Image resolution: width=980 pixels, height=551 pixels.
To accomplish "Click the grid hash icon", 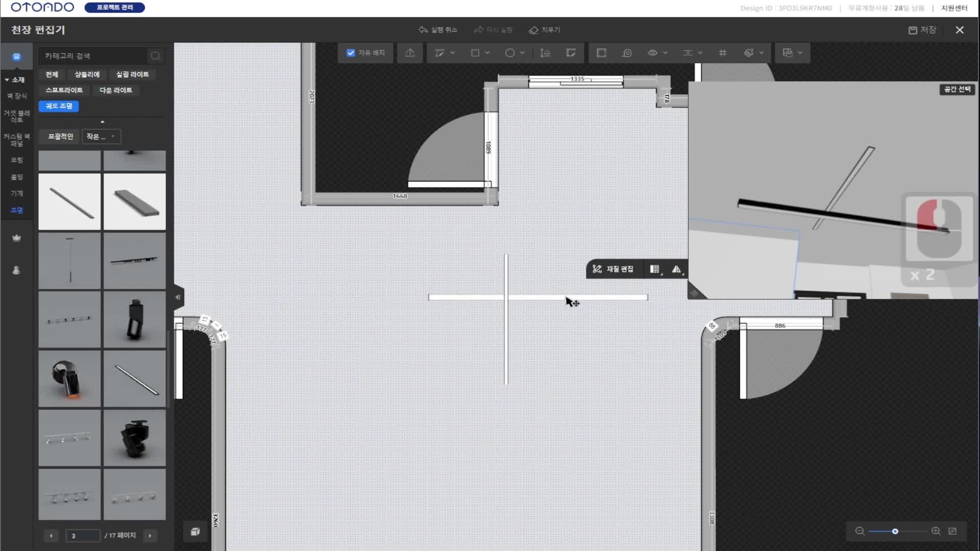I will [x=722, y=53].
